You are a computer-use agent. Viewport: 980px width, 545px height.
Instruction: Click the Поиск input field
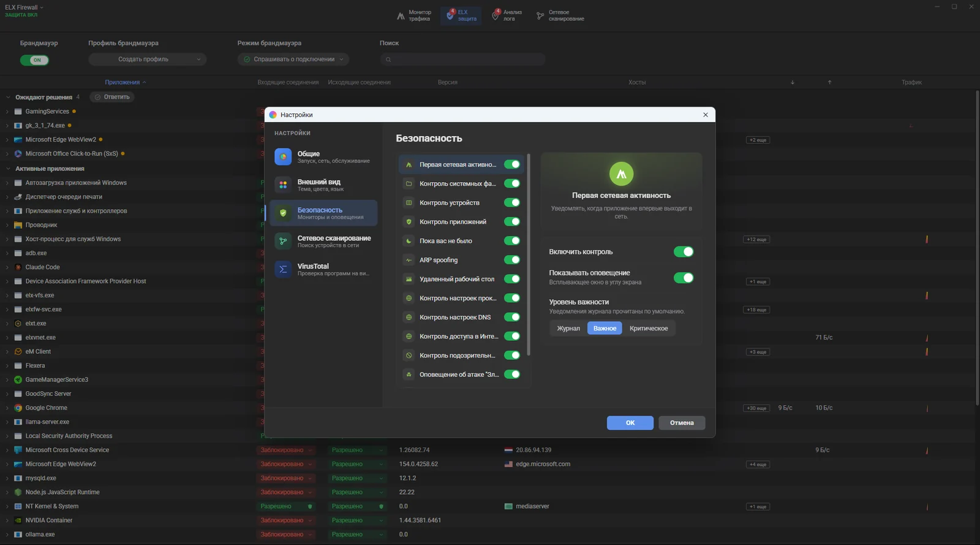(x=462, y=59)
